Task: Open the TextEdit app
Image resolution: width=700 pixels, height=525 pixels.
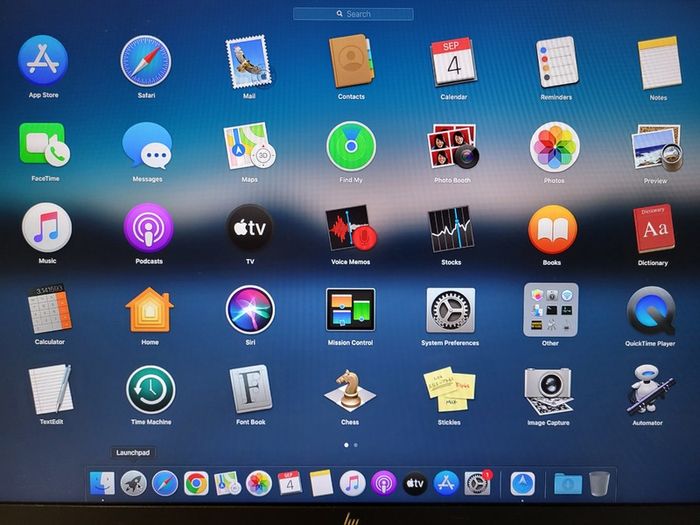Action: point(51,389)
